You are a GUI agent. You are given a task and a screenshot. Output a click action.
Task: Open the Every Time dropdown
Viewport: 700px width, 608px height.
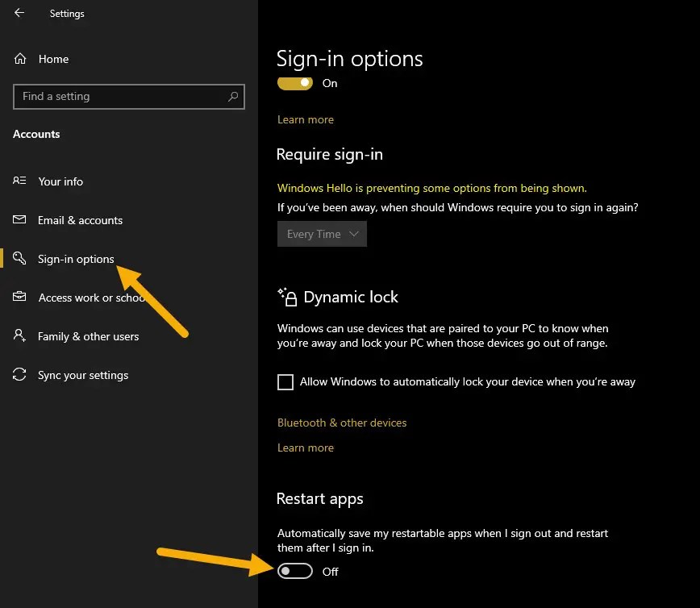[322, 234]
